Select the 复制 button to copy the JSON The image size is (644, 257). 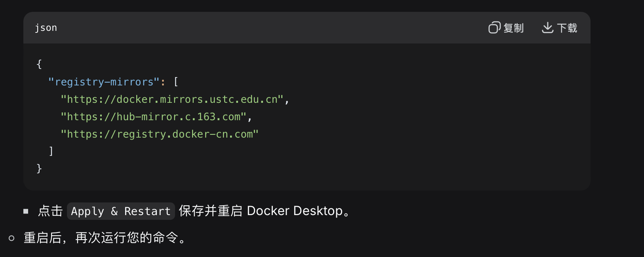(506, 28)
